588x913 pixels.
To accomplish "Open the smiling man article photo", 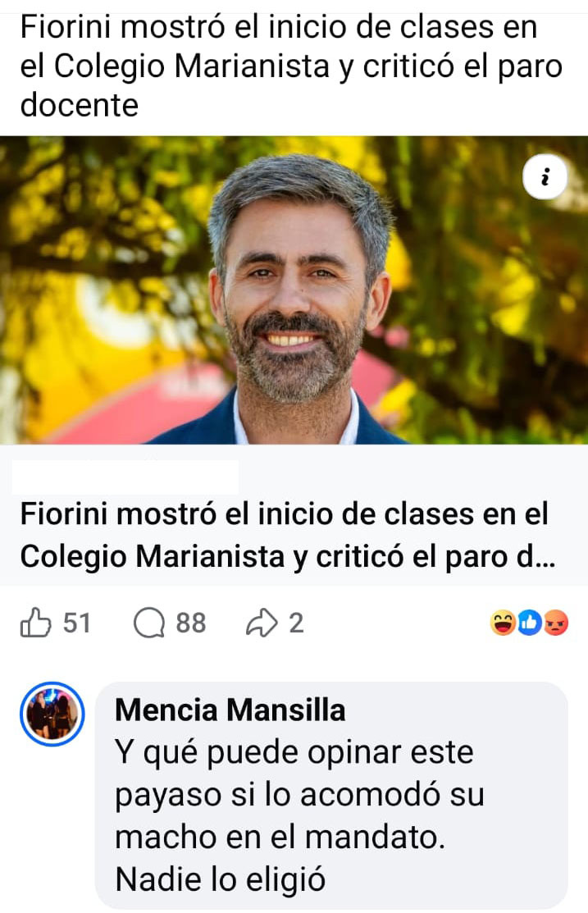I will point(294,290).
